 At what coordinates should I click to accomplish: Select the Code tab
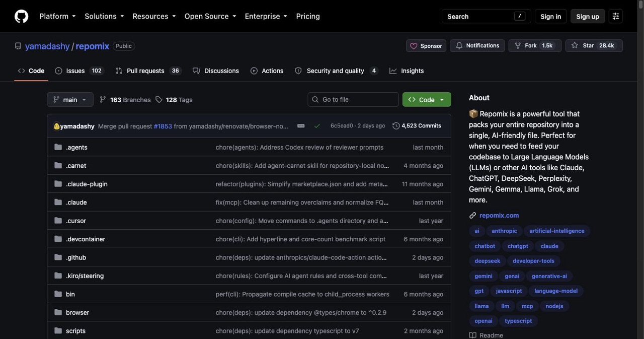(31, 71)
